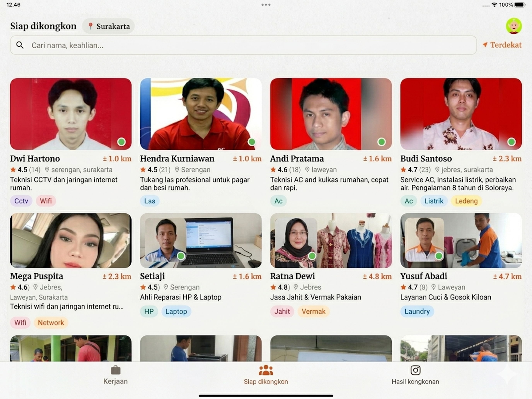Screen dimensions: 532x399
Task: Tap the battery status icon
Action: click(x=519, y=5)
